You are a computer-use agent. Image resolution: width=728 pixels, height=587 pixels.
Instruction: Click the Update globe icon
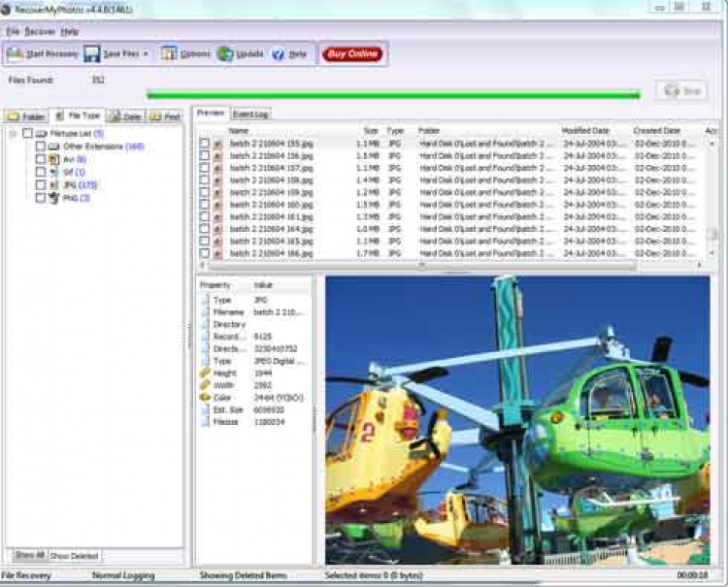(225, 54)
